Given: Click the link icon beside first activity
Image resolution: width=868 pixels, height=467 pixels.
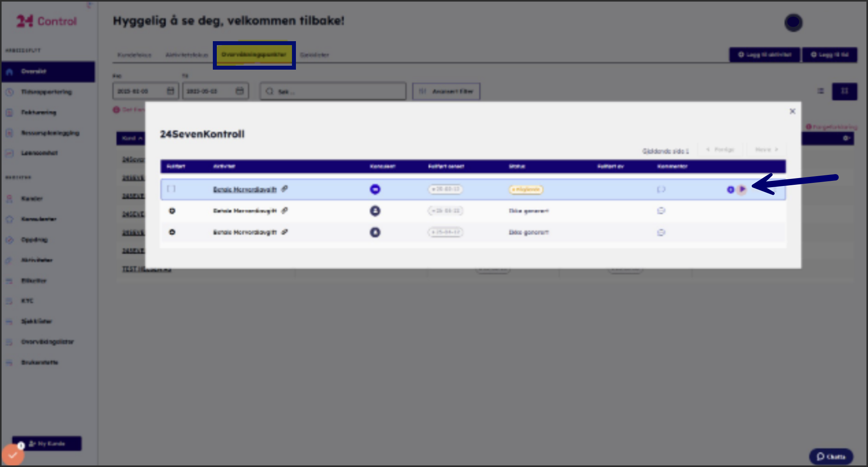Looking at the screenshot, I should click(x=284, y=189).
